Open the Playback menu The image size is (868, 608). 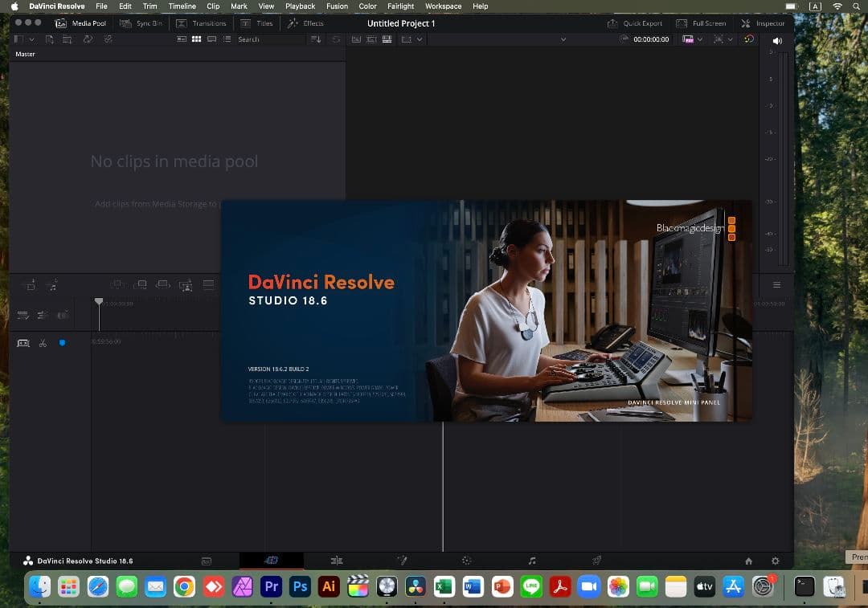[x=300, y=6]
